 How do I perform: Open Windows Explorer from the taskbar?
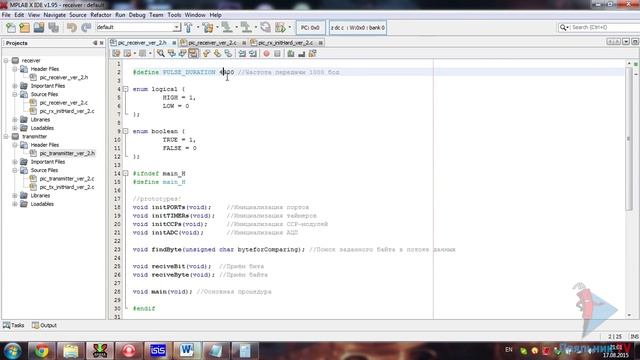(71, 351)
